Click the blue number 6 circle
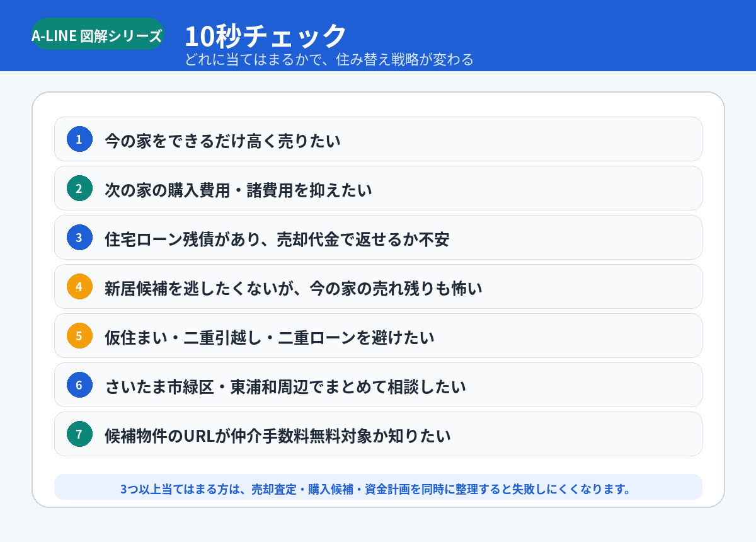756x542 pixels. 79,385
